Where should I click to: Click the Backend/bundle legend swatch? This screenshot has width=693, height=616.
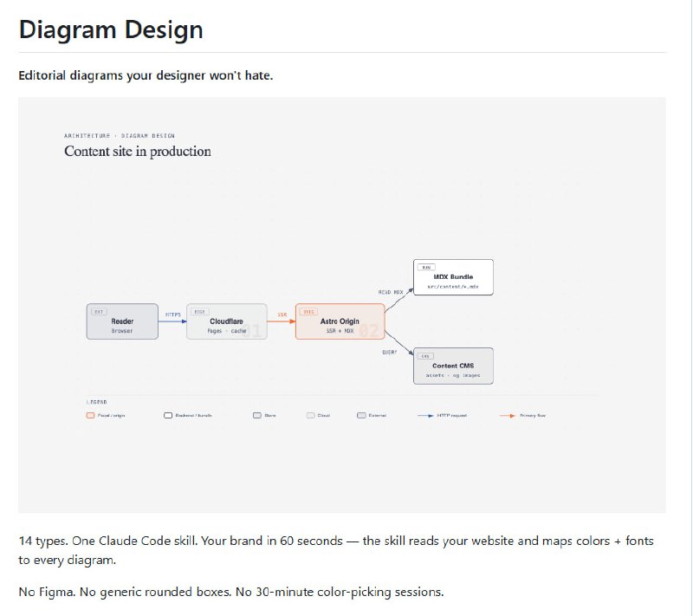[x=168, y=416]
